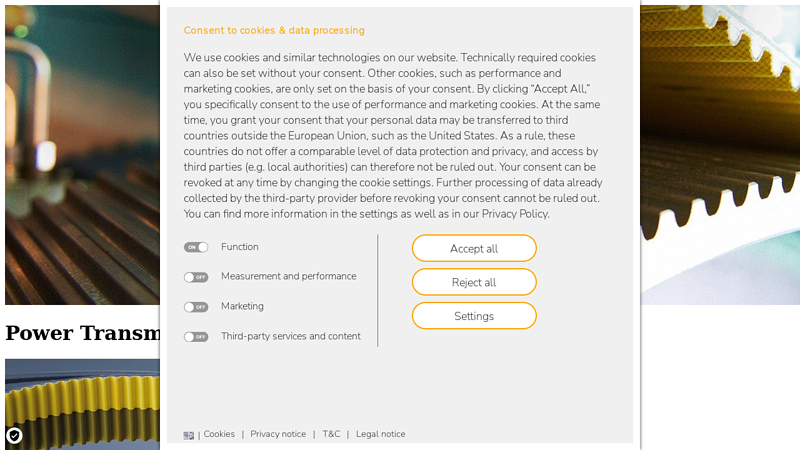Open the Legal notice link
The height and width of the screenshot is (450, 800).
(x=380, y=434)
